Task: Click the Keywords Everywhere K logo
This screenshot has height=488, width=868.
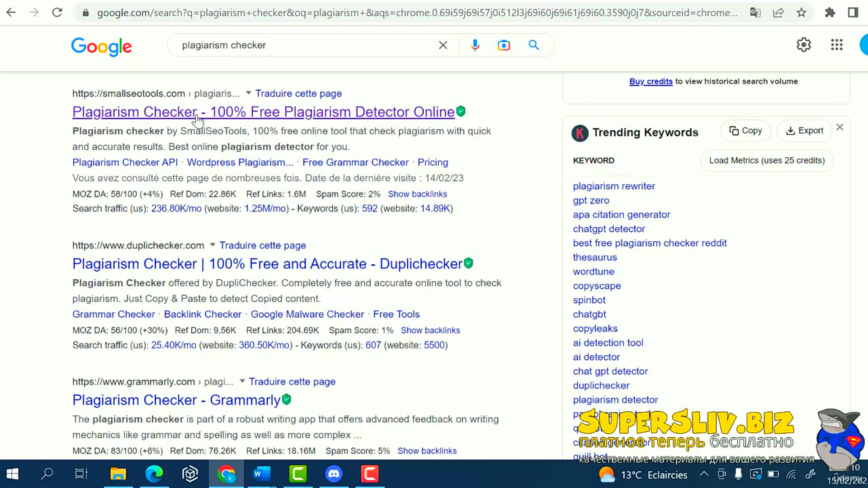Action: [x=580, y=133]
